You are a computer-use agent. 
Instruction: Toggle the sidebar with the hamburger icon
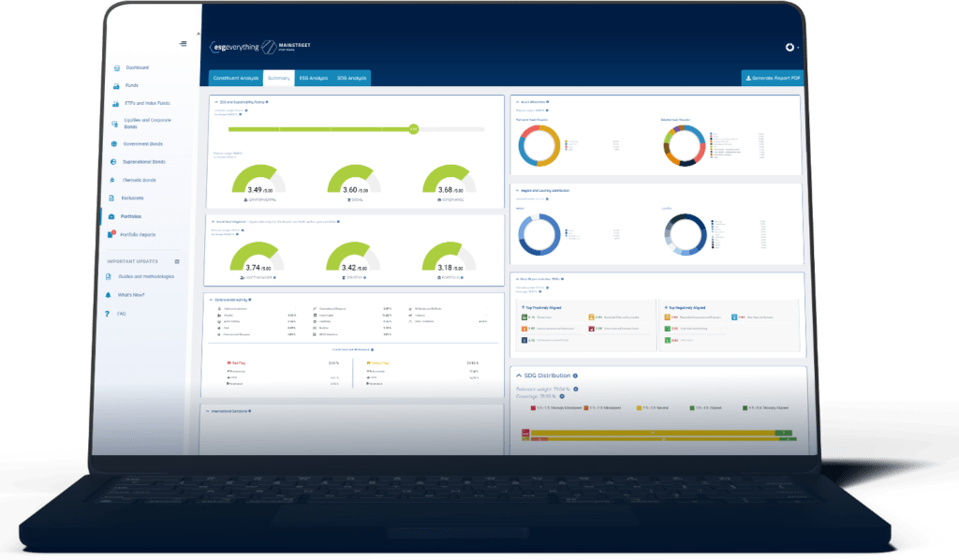pos(183,44)
